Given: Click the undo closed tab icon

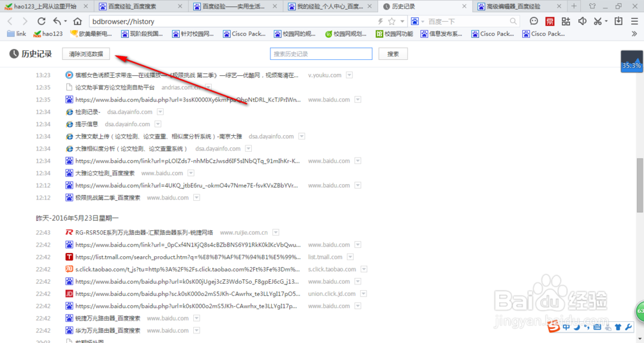Looking at the screenshot, I should point(57,21).
